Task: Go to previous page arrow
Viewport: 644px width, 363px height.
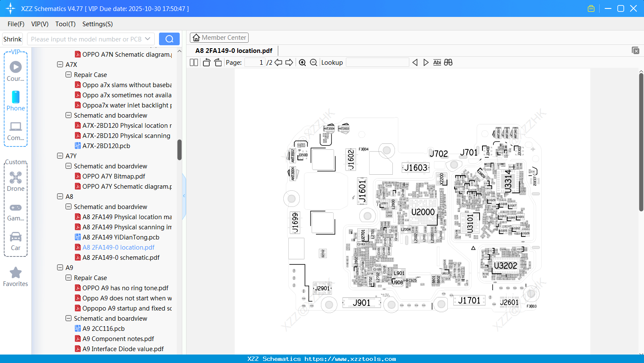Action: pyautogui.click(x=278, y=63)
